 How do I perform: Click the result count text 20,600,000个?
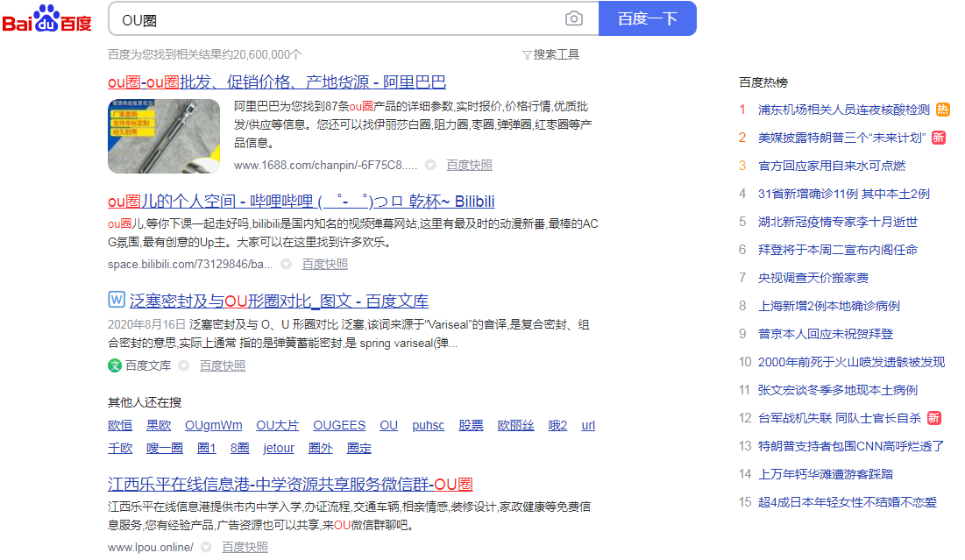click(267, 54)
